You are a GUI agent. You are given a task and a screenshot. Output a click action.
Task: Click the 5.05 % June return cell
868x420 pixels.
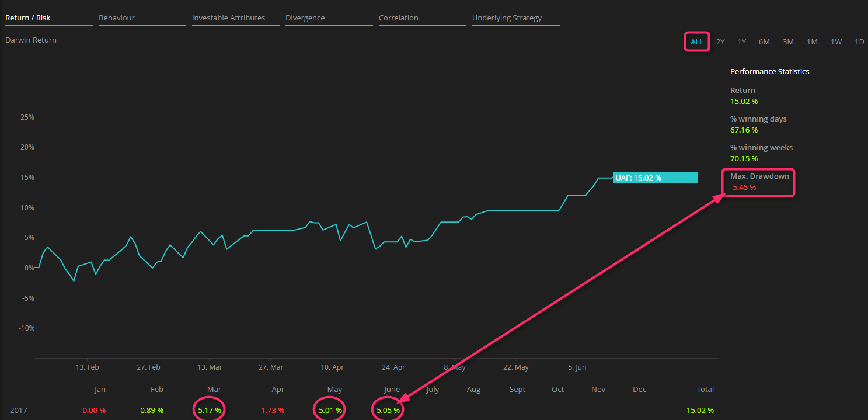[x=388, y=410]
